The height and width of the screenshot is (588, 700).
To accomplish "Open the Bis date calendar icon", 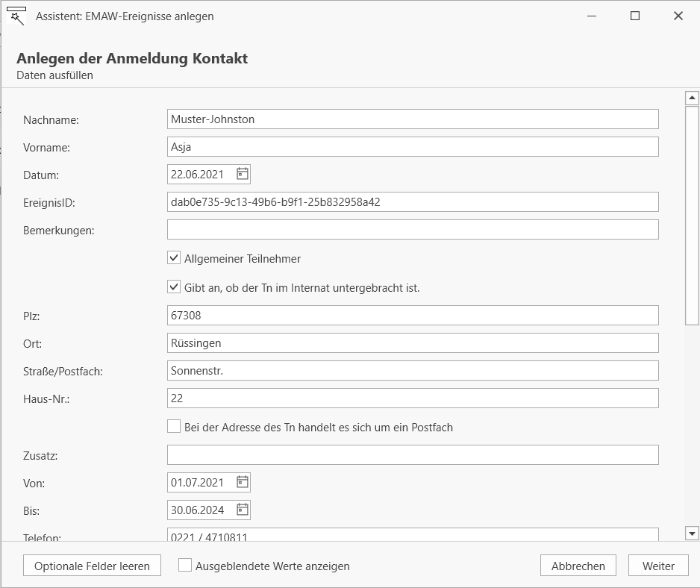I will click(243, 510).
